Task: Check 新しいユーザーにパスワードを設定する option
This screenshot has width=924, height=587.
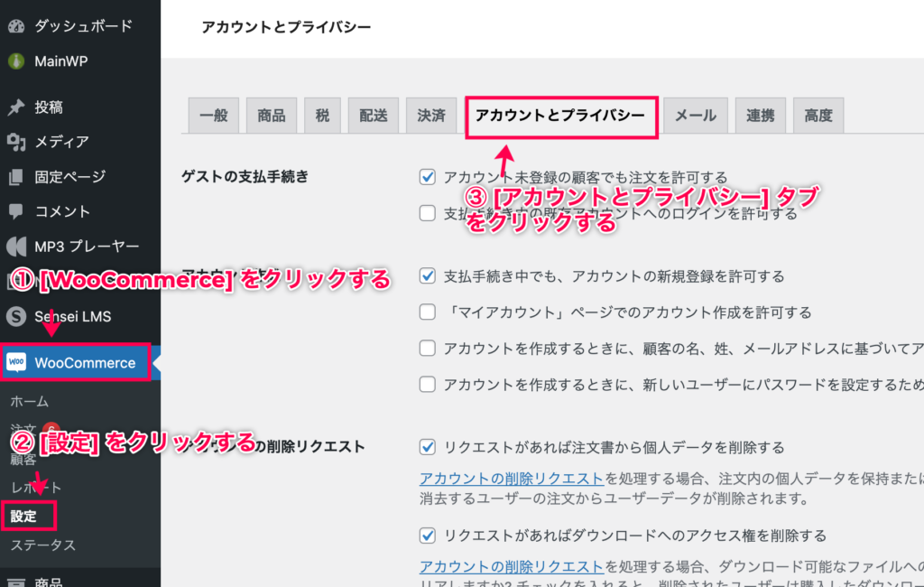Action: click(427, 385)
